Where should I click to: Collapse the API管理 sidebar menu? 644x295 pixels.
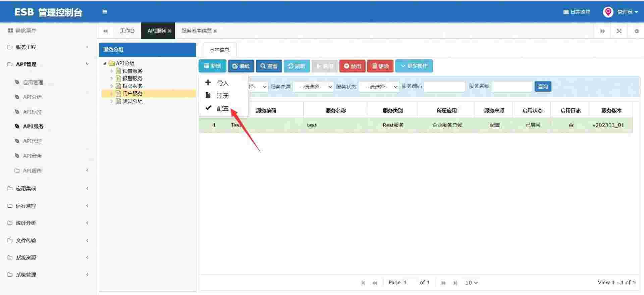(48, 64)
